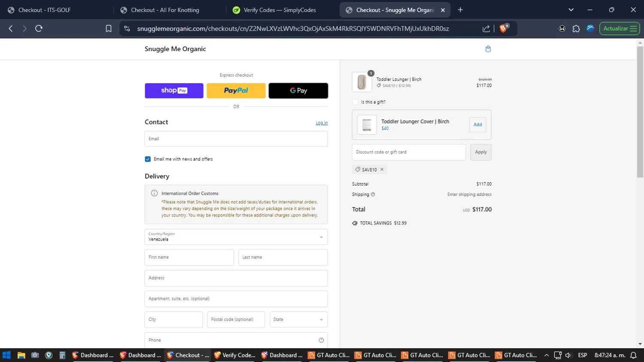Untick Email me with news and offers
Viewport: 644px width, 362px height.
[148, 159]
